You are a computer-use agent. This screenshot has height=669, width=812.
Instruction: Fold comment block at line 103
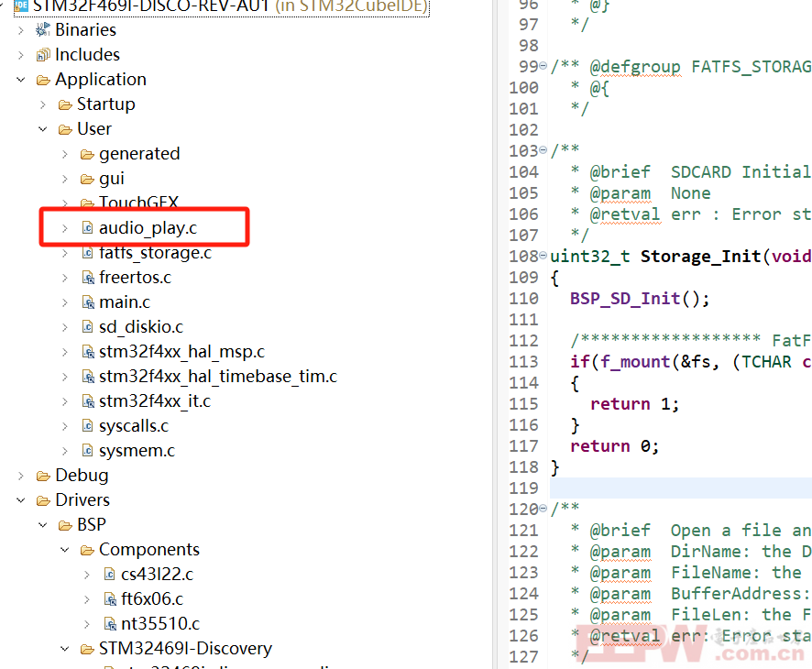tap(543, 150)
